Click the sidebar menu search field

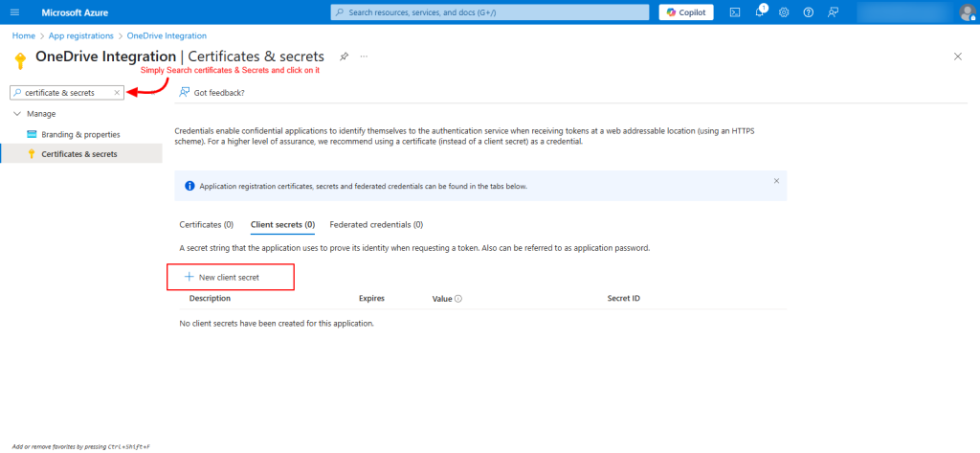click(67, 93)
